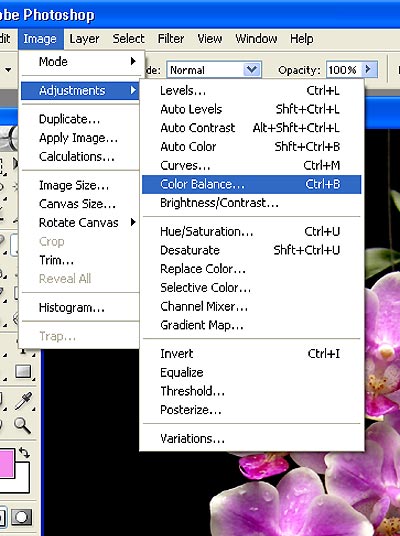This screenshot has width=400, height=536.
Task: Open Curves... adjustment
Action: [x=252, y=165]
